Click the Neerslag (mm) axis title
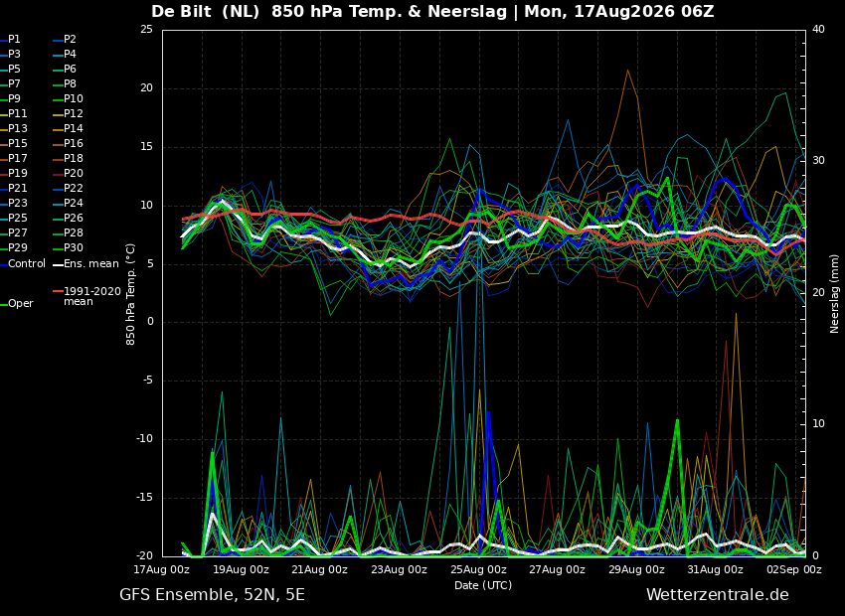The image size is (845, 616). pos(835,294)
